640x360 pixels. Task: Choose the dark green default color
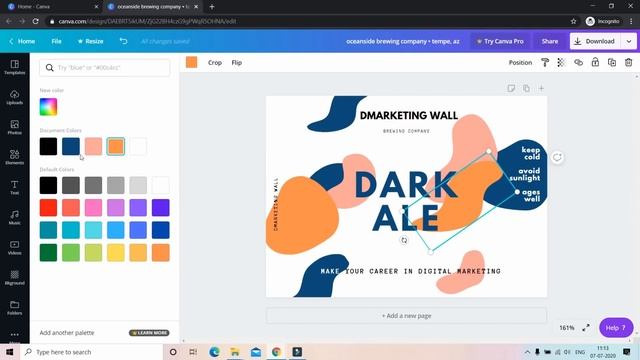click(48, 252)
